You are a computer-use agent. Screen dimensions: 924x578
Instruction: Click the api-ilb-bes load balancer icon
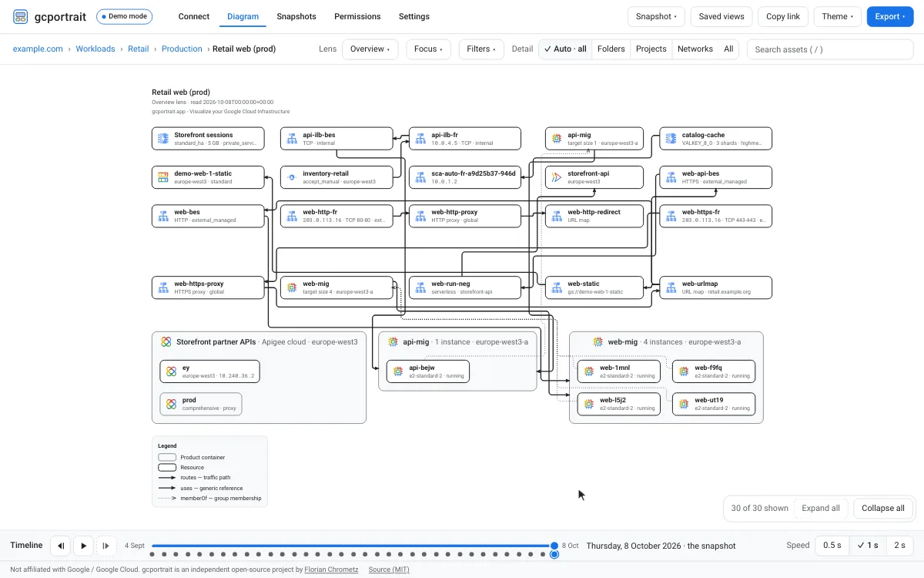(x=292, y=139)
